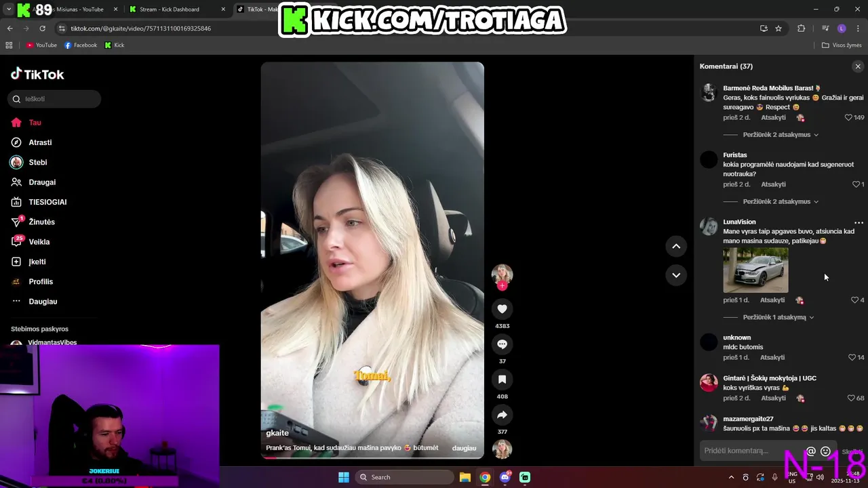This screenshot has height=488, width=868.
Task: Open Draugai friends page
Action: (42, 182)
